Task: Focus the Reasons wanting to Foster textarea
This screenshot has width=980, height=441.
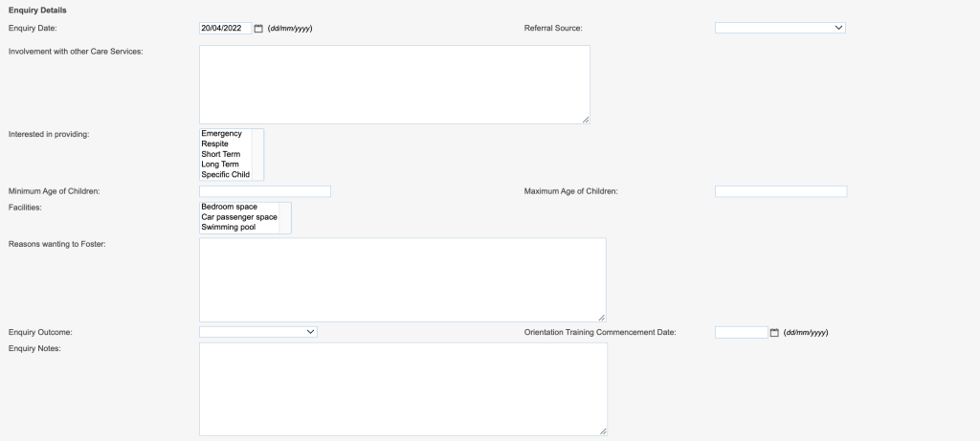Action: tap(403, 280)
